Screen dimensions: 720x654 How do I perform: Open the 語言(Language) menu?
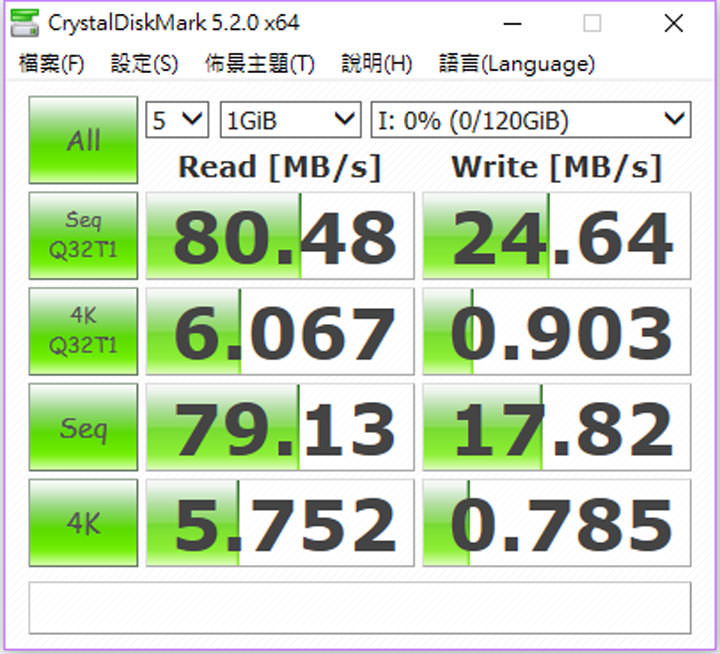[516, 64]
